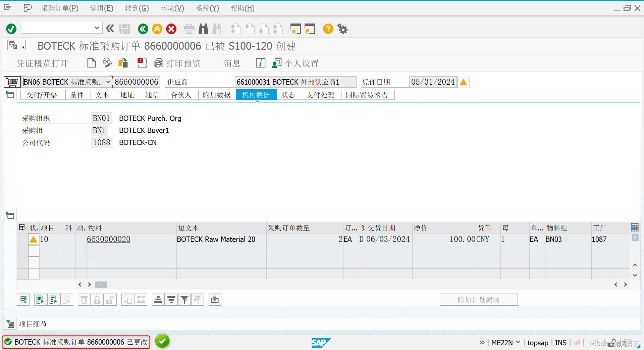Open the 转到(G) menu

pos(137,8)
